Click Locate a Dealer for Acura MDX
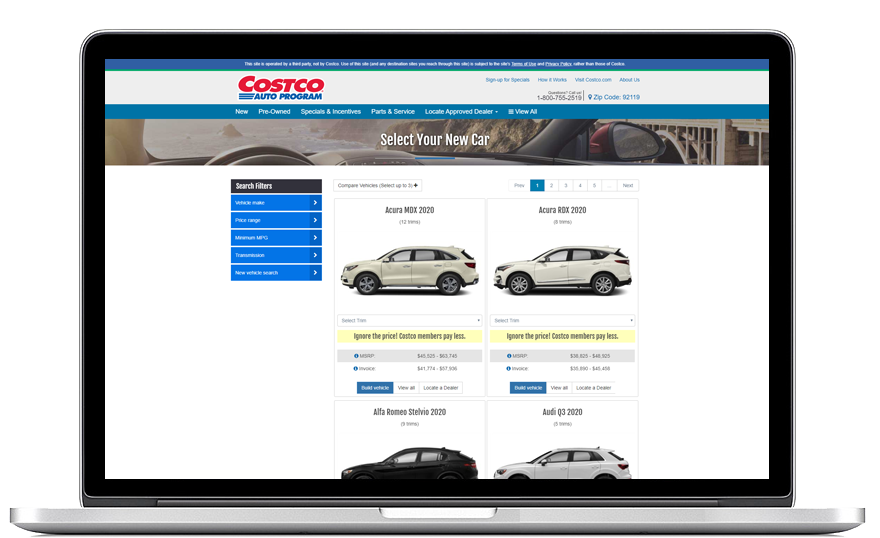The image size is (880, 538). coord(441,388)
